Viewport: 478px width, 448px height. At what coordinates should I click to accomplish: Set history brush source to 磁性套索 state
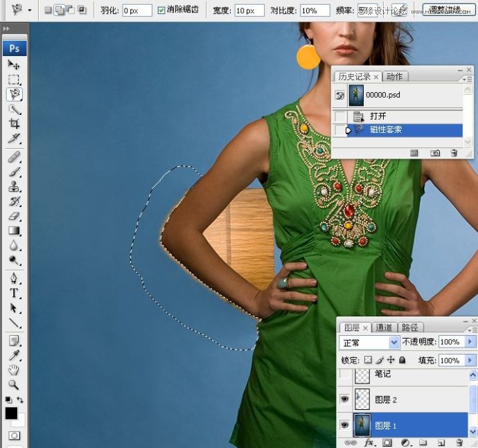(x=340, y=130)
